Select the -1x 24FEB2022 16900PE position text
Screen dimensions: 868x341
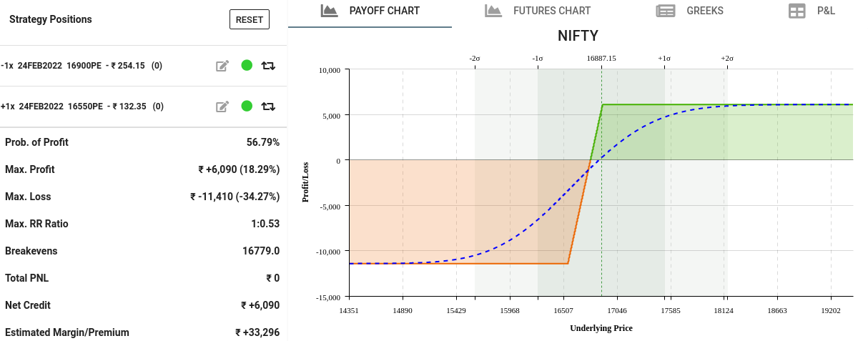click(82, 66)
